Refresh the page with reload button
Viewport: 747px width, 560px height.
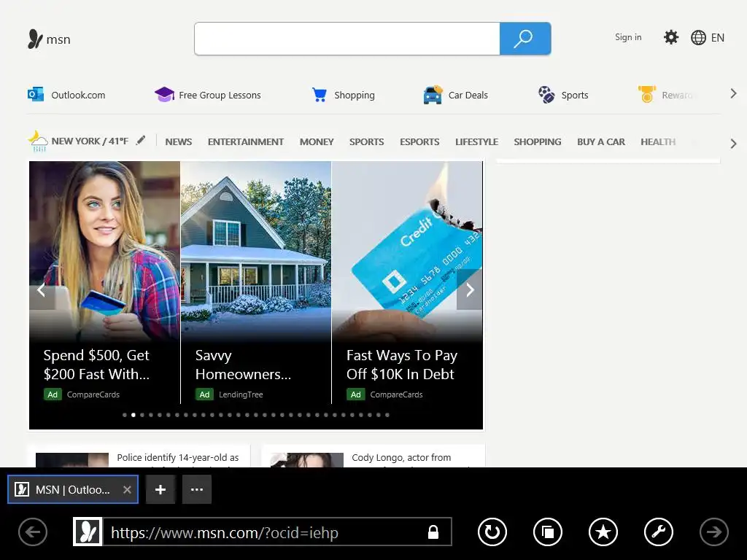tap(492, 532)
